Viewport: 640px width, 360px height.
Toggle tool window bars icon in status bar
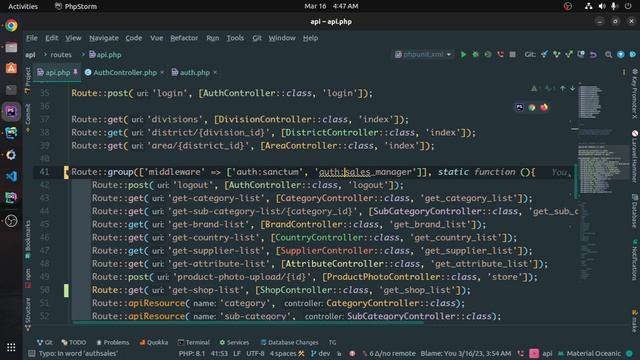(31, 353)
